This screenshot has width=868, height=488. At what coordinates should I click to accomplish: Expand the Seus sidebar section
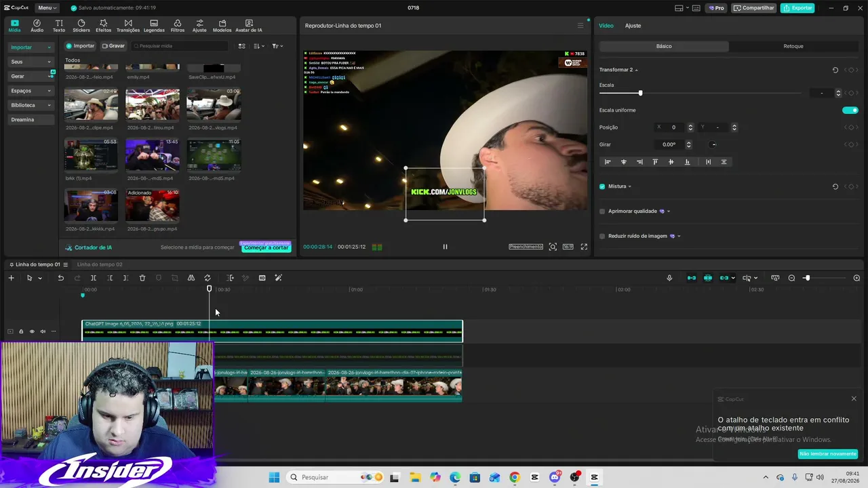coord(31,62)
